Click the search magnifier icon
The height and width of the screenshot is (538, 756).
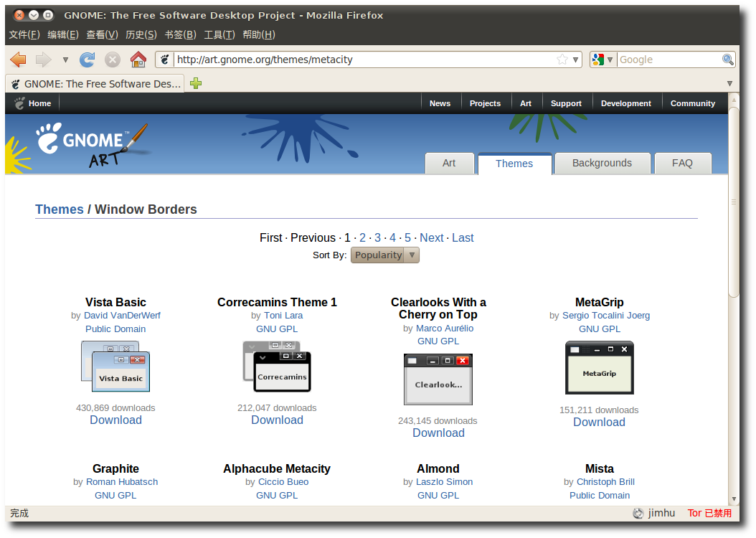point(727,60)
